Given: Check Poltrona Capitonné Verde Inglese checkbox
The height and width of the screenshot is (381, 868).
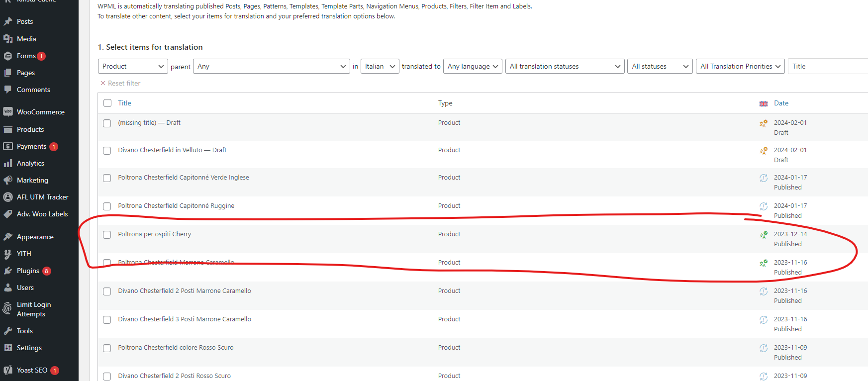Looking at the screenshot, I should (x=107, y=178).
